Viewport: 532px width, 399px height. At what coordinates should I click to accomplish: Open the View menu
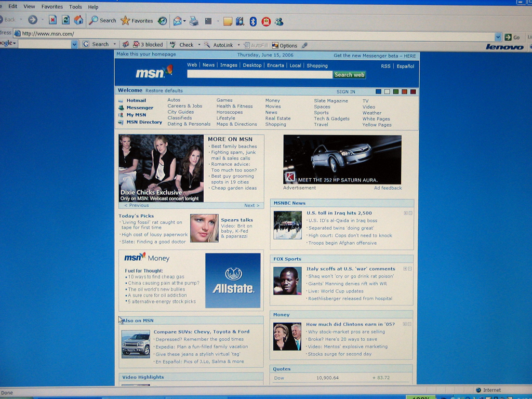pos(29,6)
